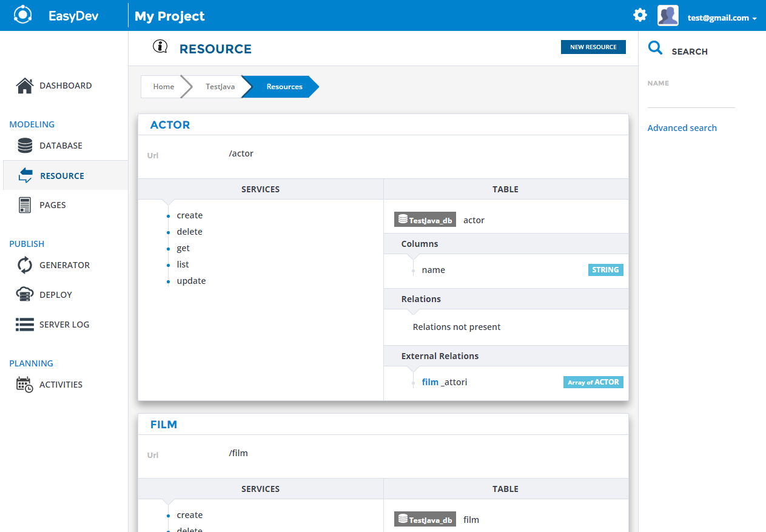Open the Advanced search link
766x532 pixels.
tap(682, 128)
